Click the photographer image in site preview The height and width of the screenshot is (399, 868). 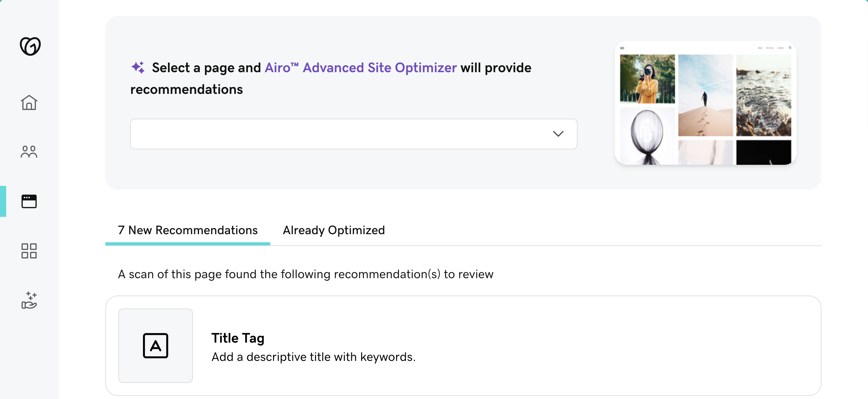tap(647, 79)
